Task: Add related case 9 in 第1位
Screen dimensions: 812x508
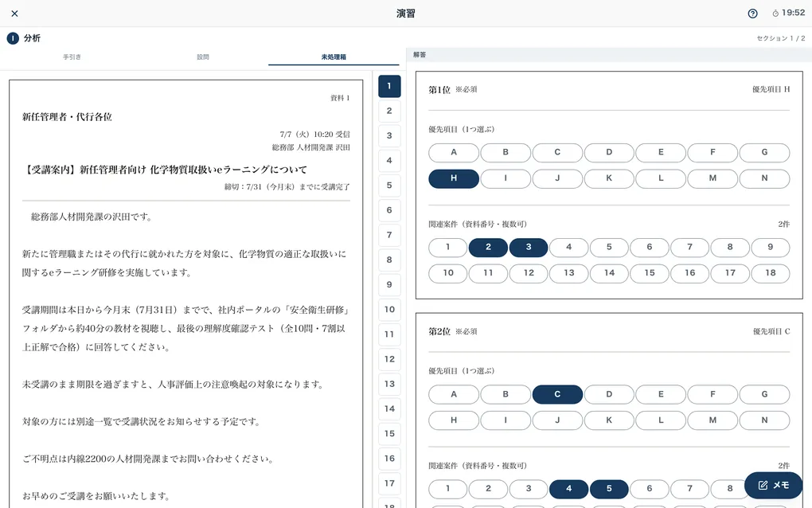Action: coord(771,248)
